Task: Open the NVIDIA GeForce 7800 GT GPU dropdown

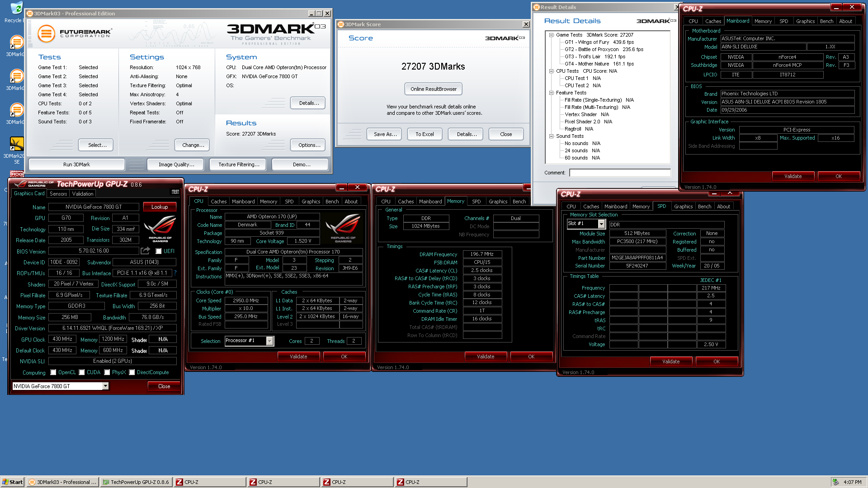Action: coord(61,386)
